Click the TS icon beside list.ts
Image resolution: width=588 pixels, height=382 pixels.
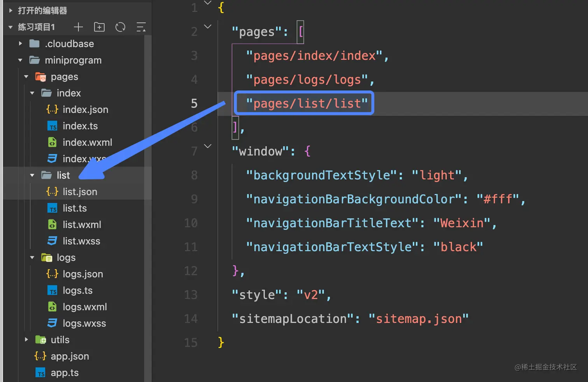(x=52, y=208)
